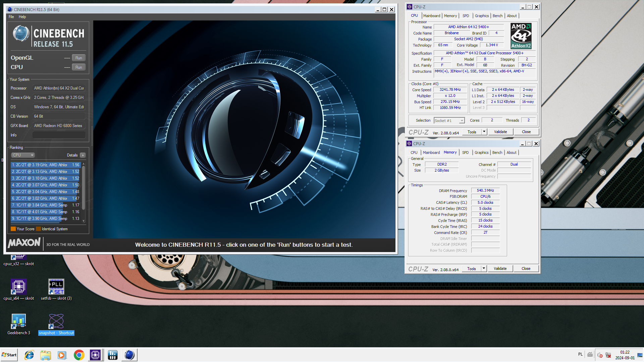This screenshot has height=362, width=644.
Task: Open the CPU ranking type dropdown
Action: (23, 155)
